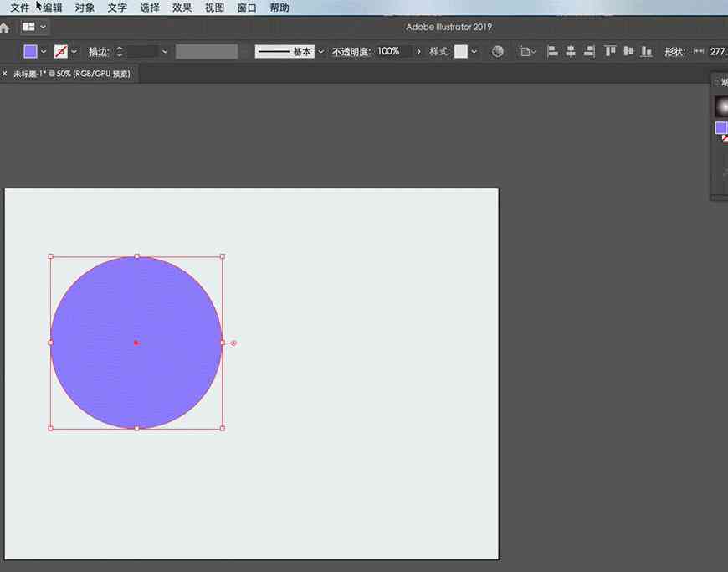
Task: Click horizontal align right icon
Action: 589,51
